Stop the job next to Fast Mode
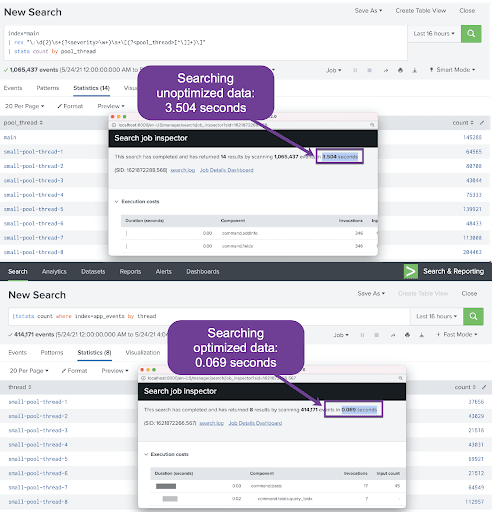Screen dimensions: 492x512 (x=377, y=335)
